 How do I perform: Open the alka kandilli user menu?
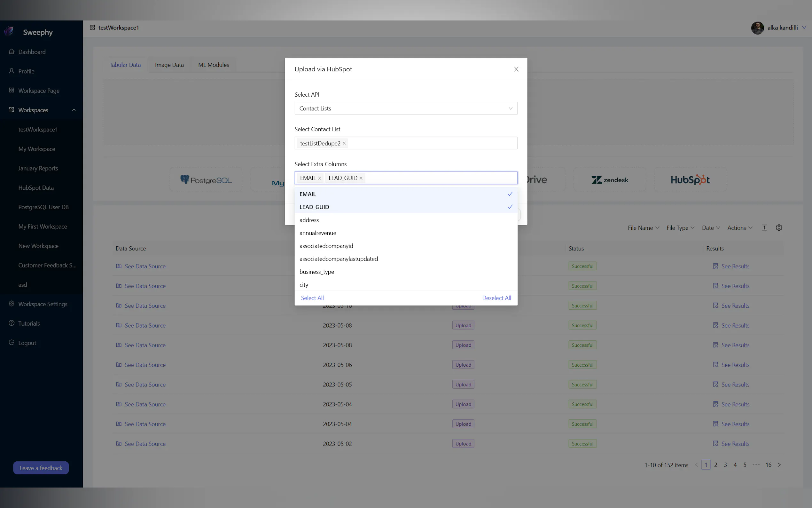coord(782,28)
